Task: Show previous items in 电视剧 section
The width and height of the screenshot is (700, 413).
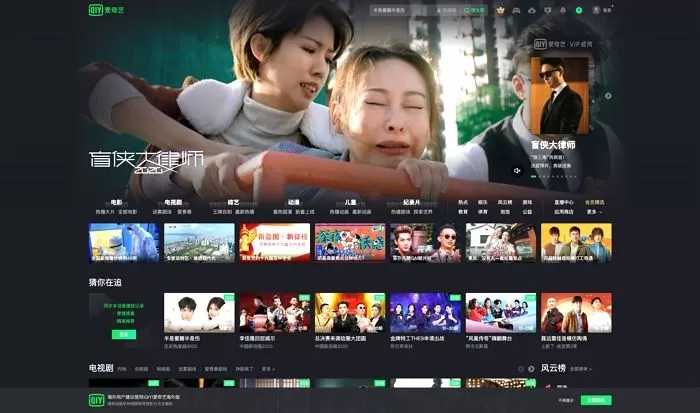Action: (521, 369)
